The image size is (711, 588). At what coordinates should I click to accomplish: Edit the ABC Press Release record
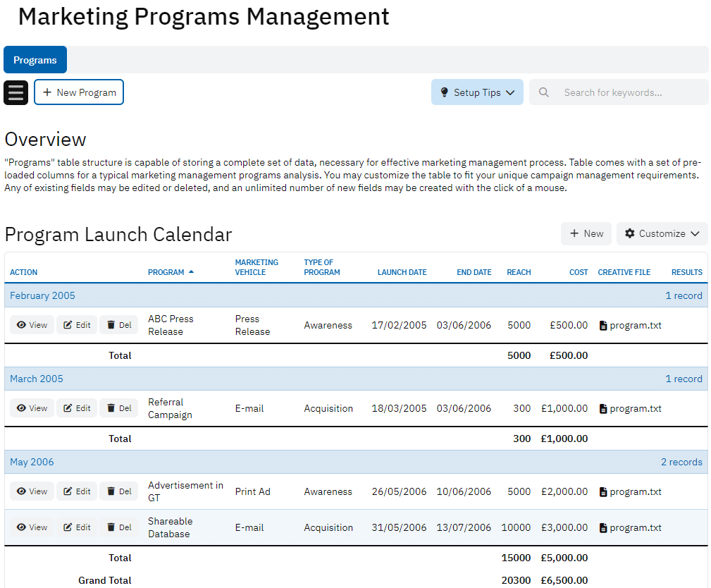(x=77, y=325)
